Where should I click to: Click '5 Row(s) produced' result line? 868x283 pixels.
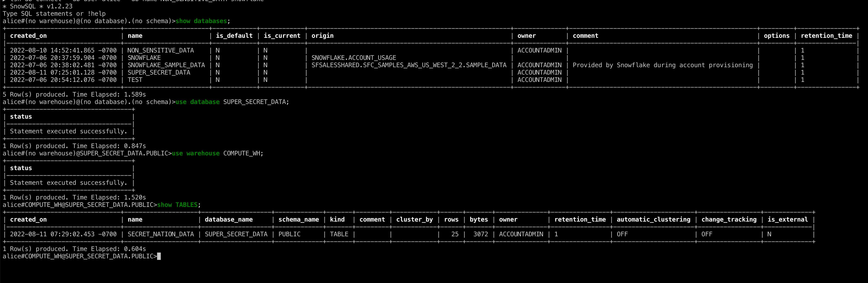click(74, 95)
